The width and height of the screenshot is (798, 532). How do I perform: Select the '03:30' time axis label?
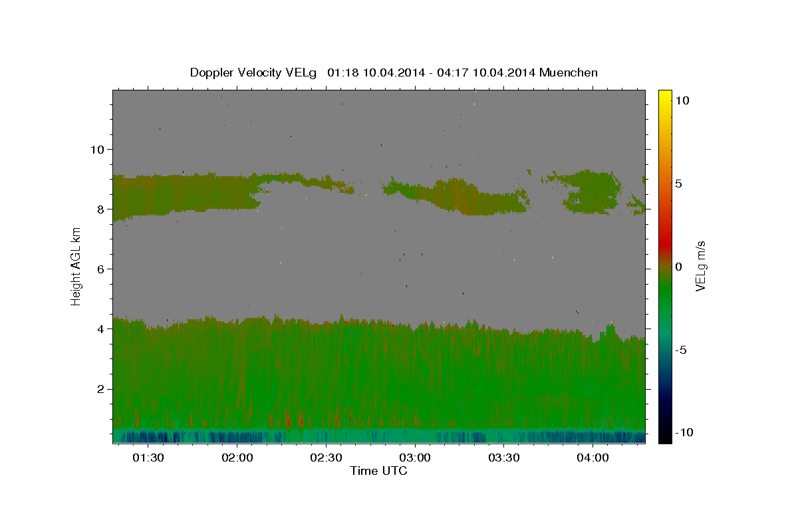point(503,458)
